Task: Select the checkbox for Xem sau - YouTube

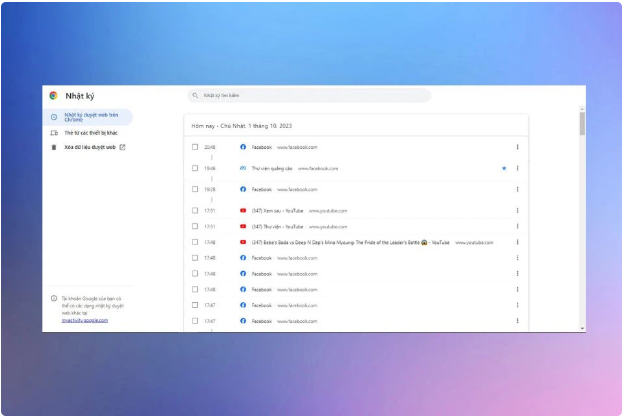Action: point(195,211)
